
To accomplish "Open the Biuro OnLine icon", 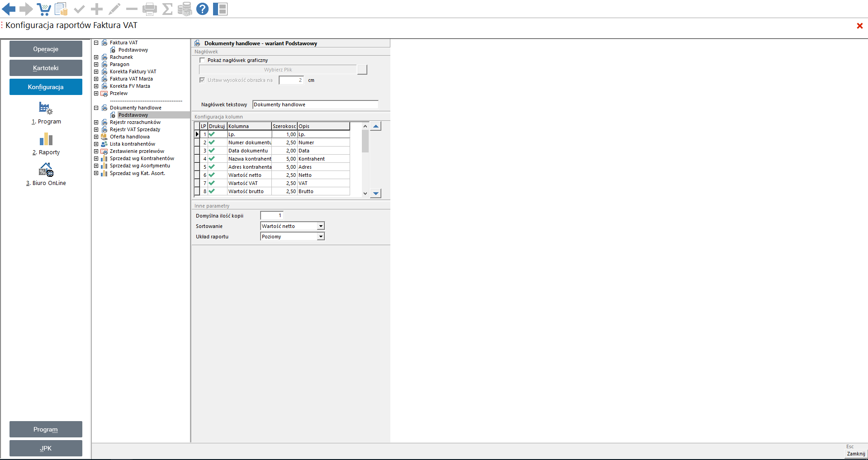I will 46,170.
